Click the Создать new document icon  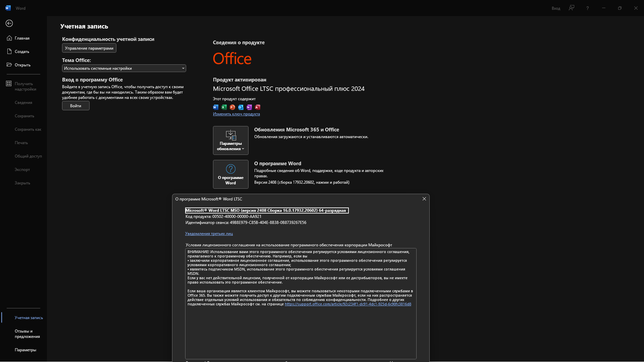pos(9,51)
